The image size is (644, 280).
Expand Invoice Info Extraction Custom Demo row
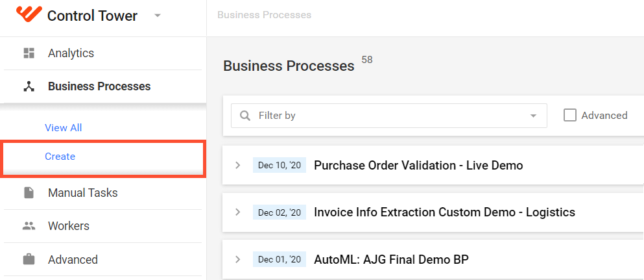pos(237,212)
